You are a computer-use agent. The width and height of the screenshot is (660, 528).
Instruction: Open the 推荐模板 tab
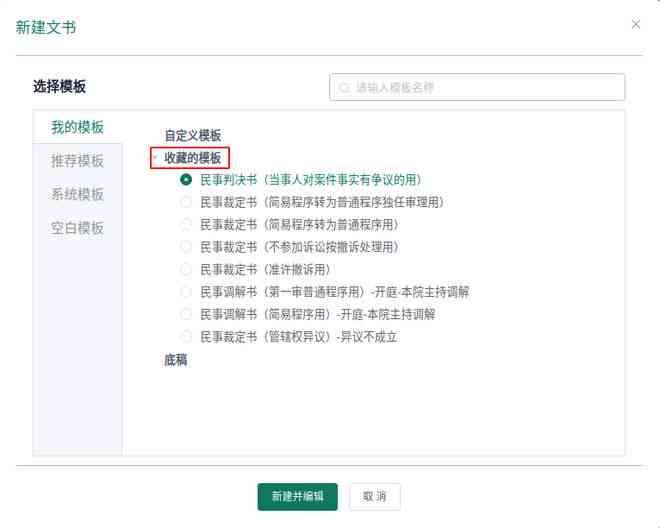point(77,160)
